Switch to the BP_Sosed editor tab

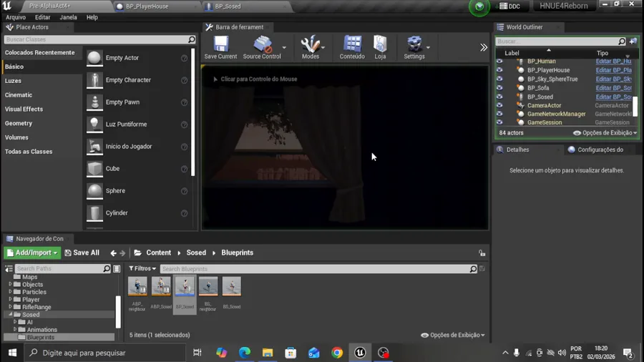(246, 6)
